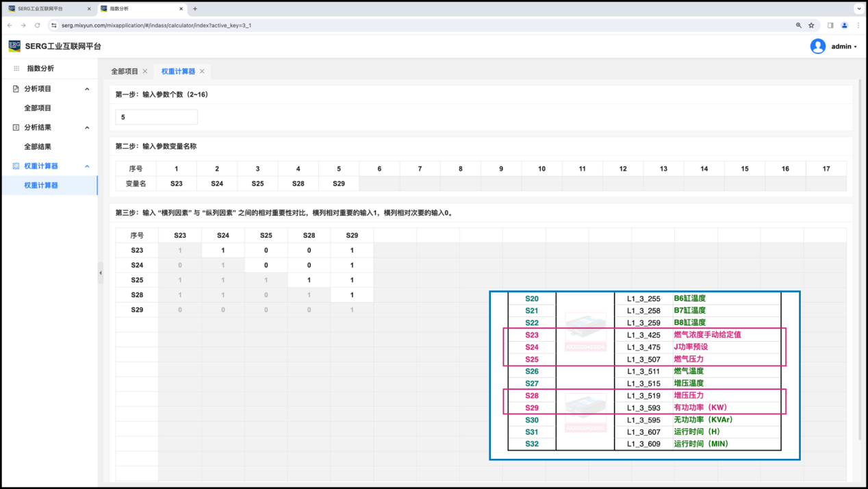Click the page's vertical scrollbar
This screenshot has width=868, height=489.
click(860, 260)
